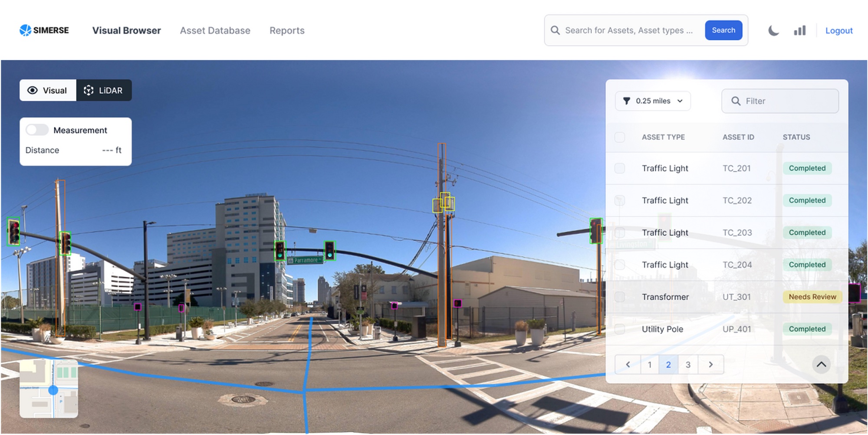This screenshot has height=435, width=868.
Task: Open the Reports tab
Action: pos(287,30)
